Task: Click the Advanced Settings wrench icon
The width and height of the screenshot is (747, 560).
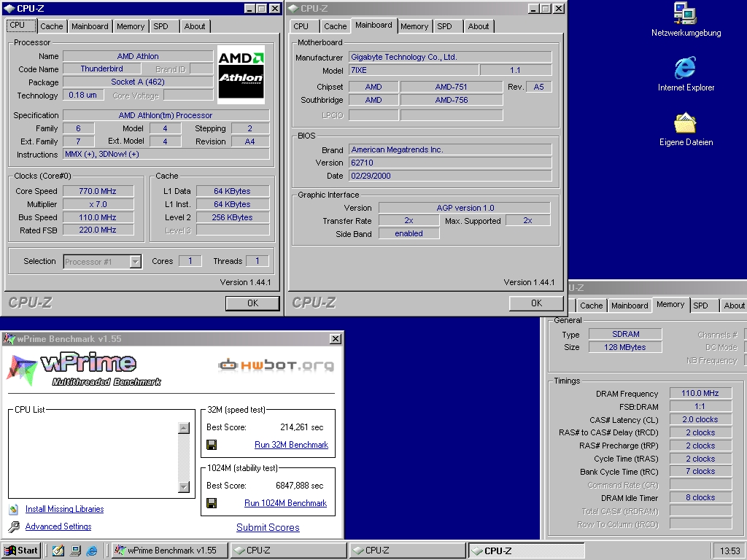Action: (14, 526)
